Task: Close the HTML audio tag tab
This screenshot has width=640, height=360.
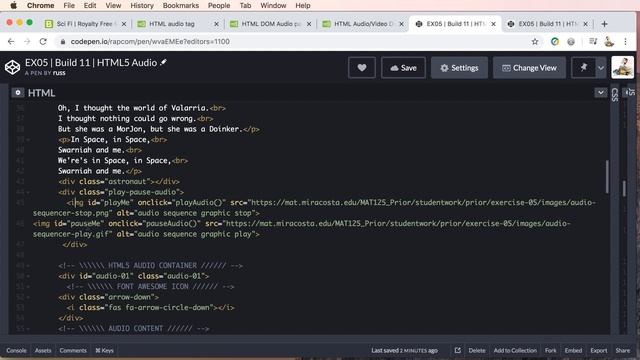Action: pyautogui.click(x=216, y=24)
